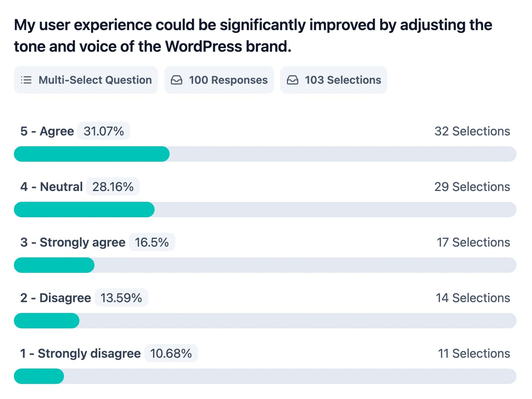The height and width of the screenshot is (399, 532).
Task: Click the 100 Responses badge
Action: pyautogui.click(x=219, y=80)
